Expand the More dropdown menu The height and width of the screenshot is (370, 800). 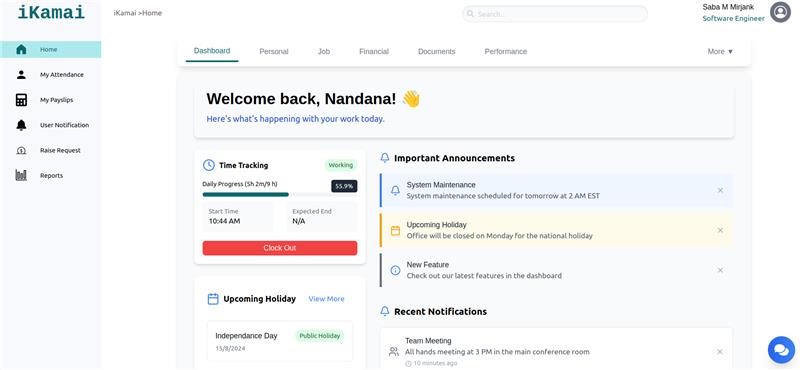pos(720,52)
